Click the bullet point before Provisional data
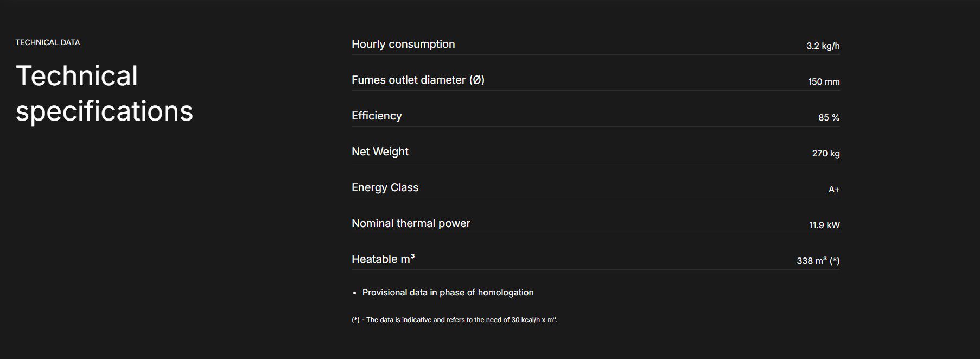 pyautogui.click(x=355, y=293)
